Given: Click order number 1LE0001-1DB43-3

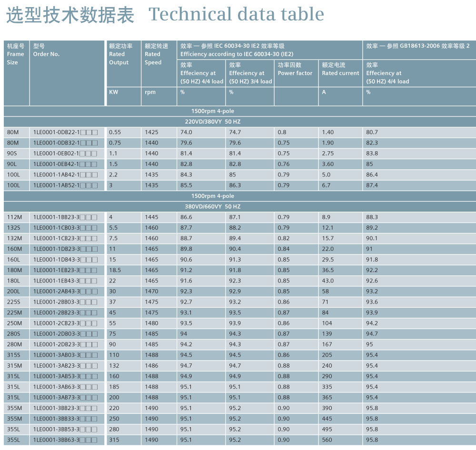Looking at the screenshot, I should 65,259.
